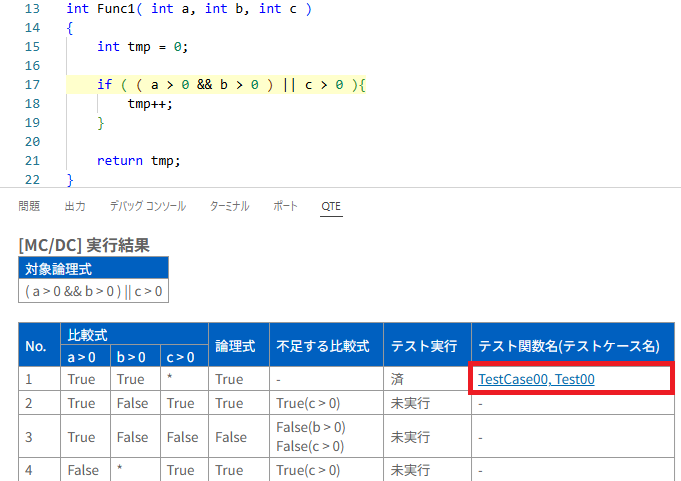Click the b > 0 sub-header
Viewport: 681px width, 481px height.
pyautogui.click(x=135, y=357)
